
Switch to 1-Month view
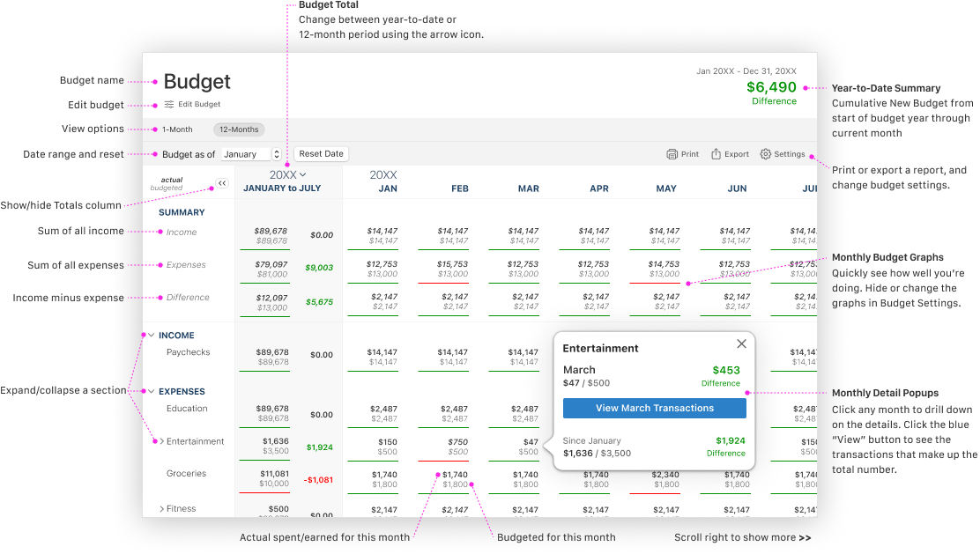point(177,129)
